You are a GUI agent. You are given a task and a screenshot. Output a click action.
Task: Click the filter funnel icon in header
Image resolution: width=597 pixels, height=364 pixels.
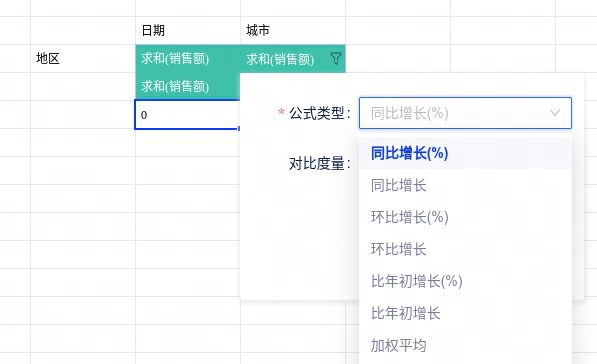pyautogui.click(x=335, y=59)
